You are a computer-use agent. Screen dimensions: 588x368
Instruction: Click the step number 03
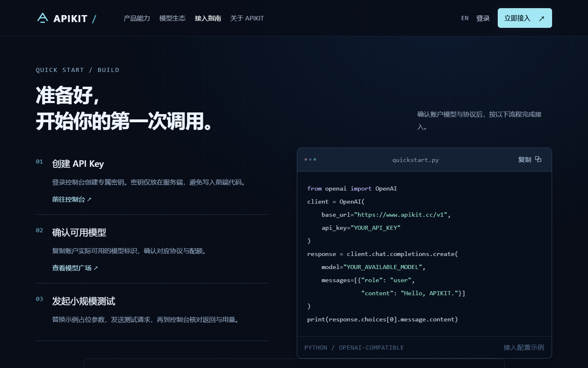point(40,299)
